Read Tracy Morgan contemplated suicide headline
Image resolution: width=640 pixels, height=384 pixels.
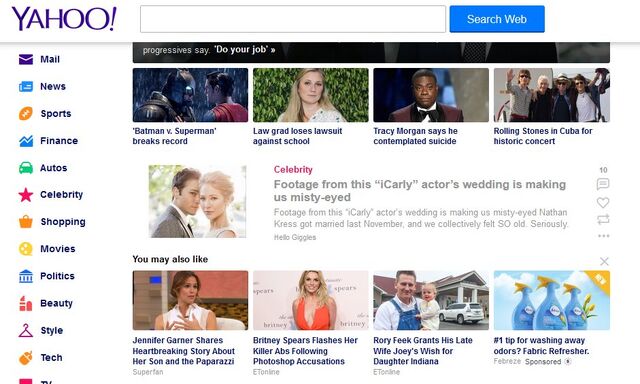point(416,136)
